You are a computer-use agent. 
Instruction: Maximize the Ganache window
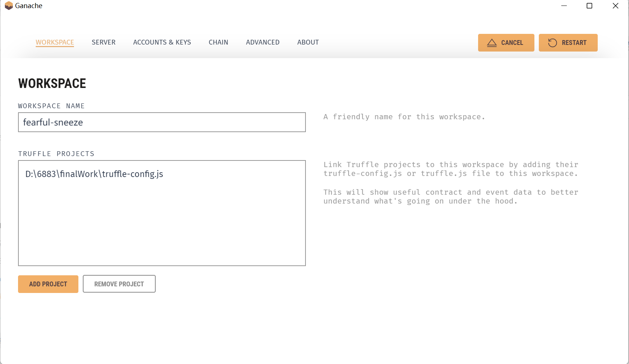coord(589,6)
